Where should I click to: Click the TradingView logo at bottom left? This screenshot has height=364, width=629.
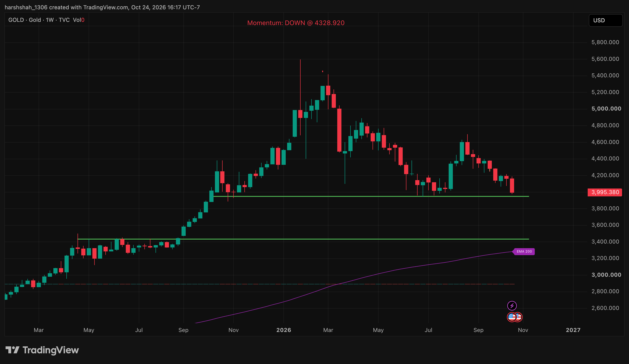click(x=42, y=350)
